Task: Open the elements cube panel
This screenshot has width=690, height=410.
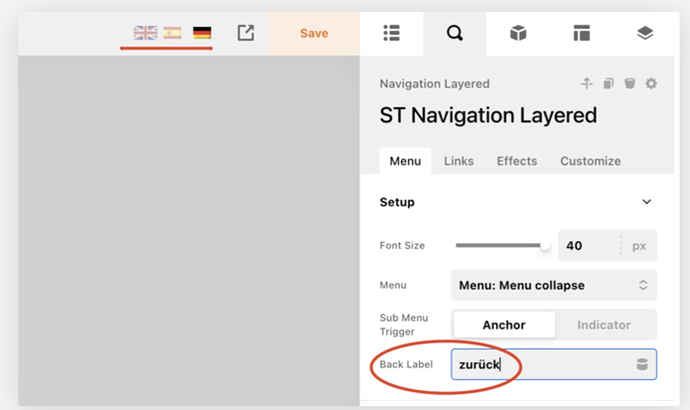Action: coord(518,33)
